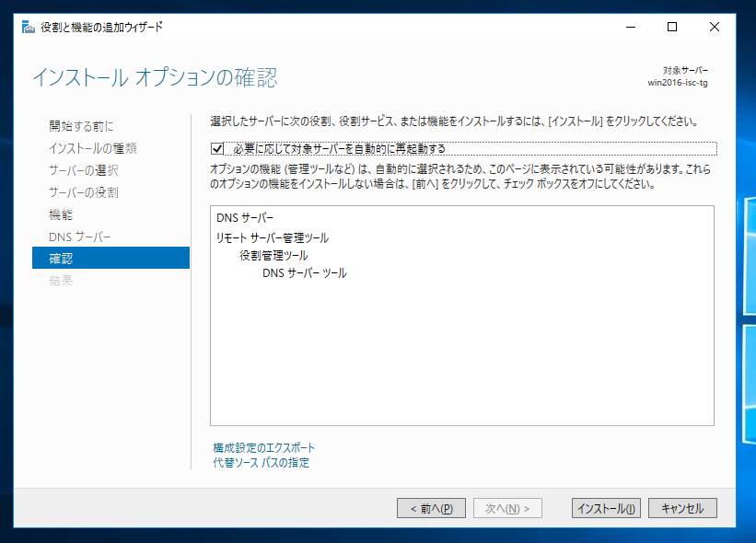Click the インストール(I) button

[x=606, y=508]
